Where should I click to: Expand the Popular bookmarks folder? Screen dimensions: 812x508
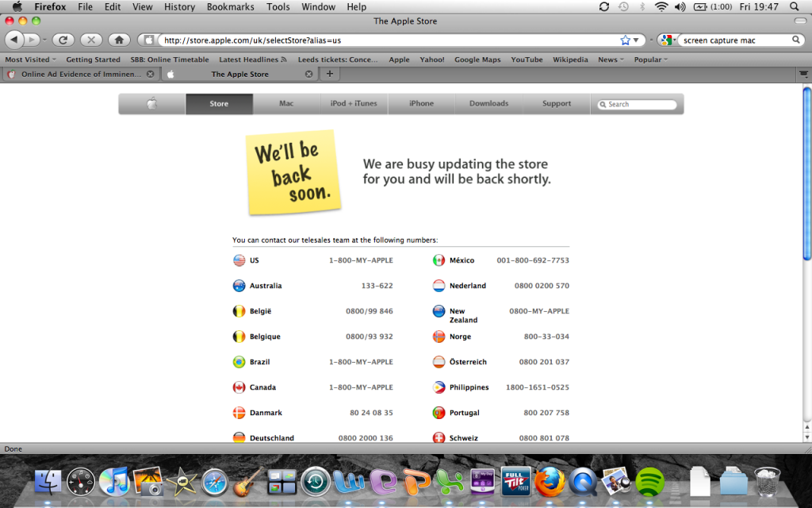[651, 60]
